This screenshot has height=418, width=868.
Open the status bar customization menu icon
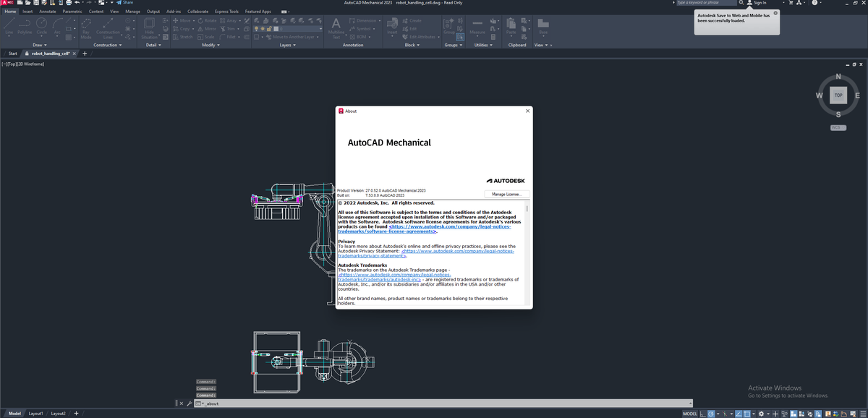863,414
